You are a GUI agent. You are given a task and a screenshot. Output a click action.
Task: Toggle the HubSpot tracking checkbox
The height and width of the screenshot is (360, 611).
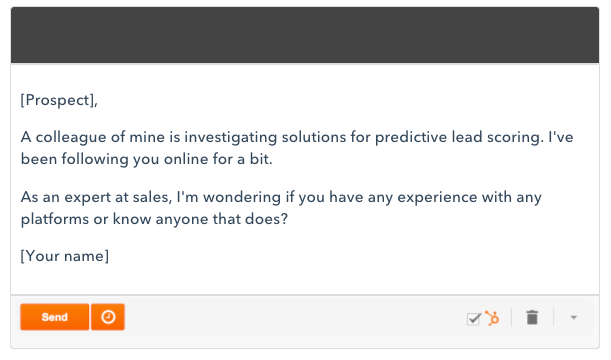[473, 319]
